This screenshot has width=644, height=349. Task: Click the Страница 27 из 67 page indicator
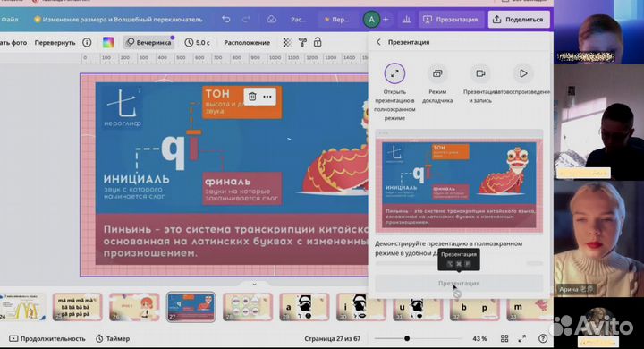pos(332,339)
